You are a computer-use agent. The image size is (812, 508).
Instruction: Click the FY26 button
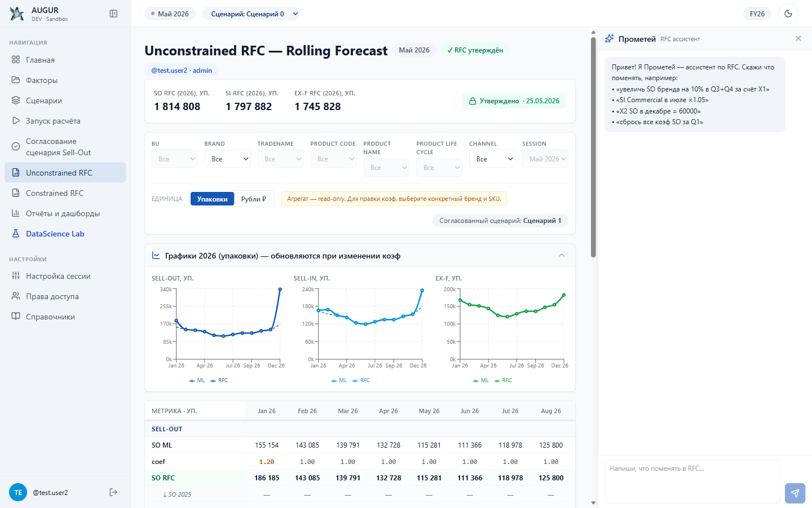[x=757, y=14]
